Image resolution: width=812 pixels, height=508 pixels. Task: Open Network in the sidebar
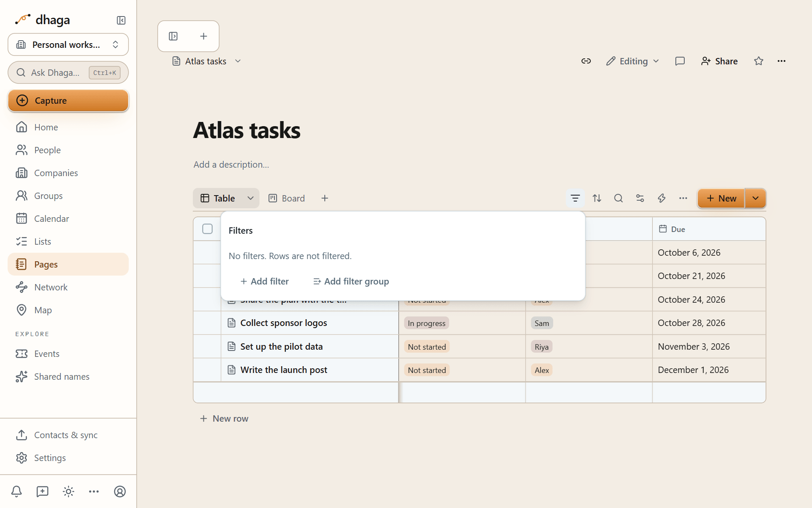(68, 287)
